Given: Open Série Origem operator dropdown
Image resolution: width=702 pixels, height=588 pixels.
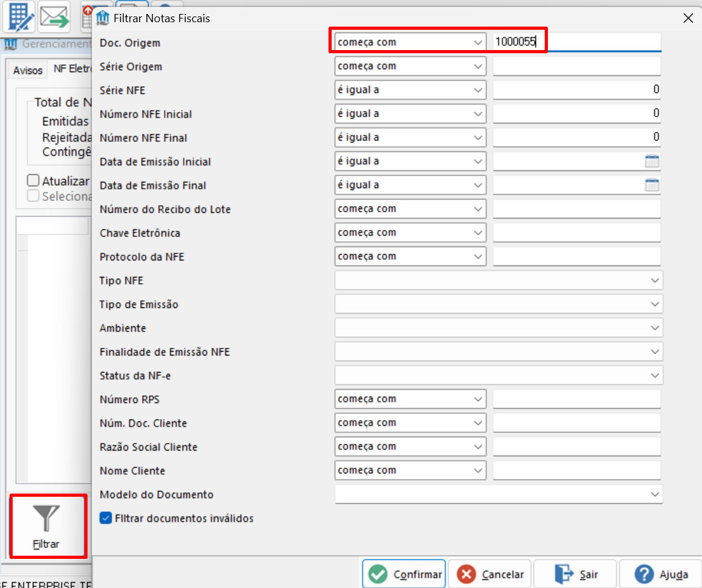Looking at the screenshot, I should 410,66.
